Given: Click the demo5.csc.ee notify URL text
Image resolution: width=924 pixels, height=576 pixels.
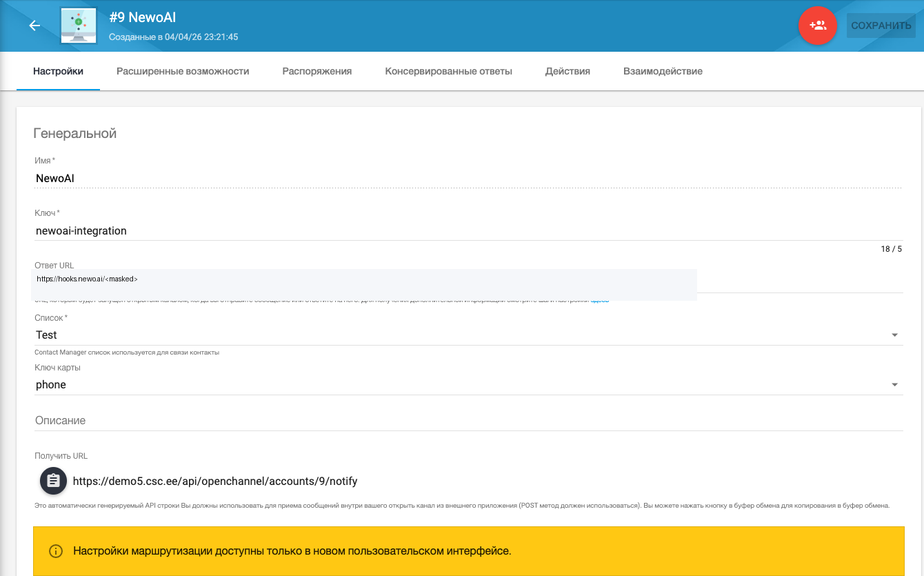Looking at the screenshot, I should point(215,481).
